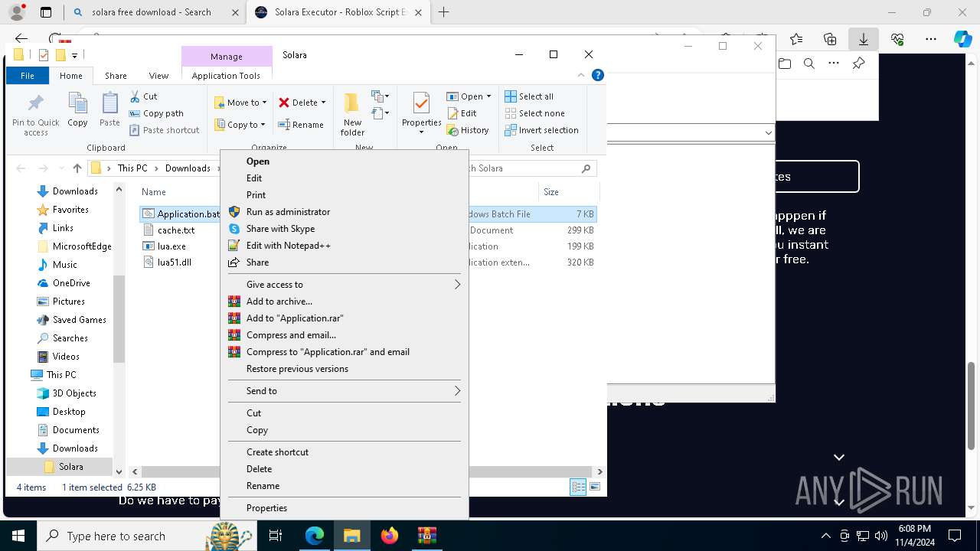Click Paste shortcut in ribbon
Screen dimensions: 980x551
click(165, 130)
